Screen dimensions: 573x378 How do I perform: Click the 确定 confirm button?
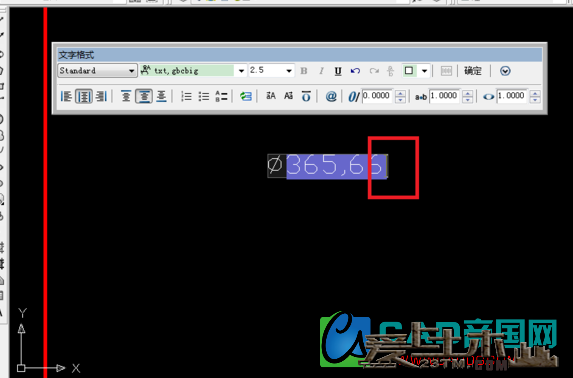click(473, 71)
